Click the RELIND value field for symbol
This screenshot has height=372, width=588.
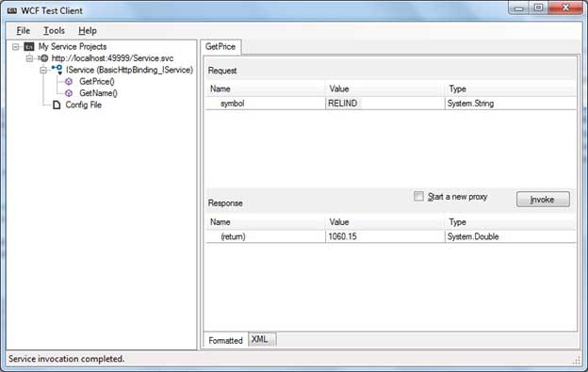click(384, 104)
